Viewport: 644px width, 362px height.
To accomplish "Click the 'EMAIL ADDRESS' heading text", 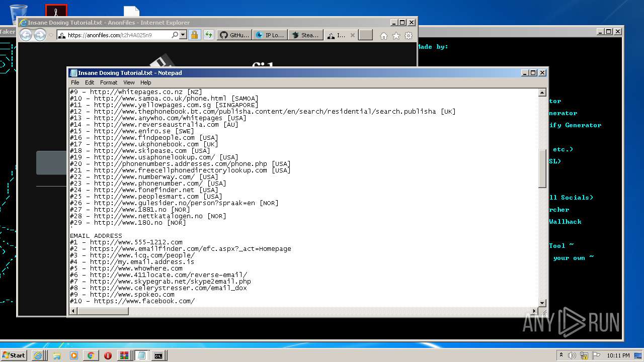I will [96, 236].
